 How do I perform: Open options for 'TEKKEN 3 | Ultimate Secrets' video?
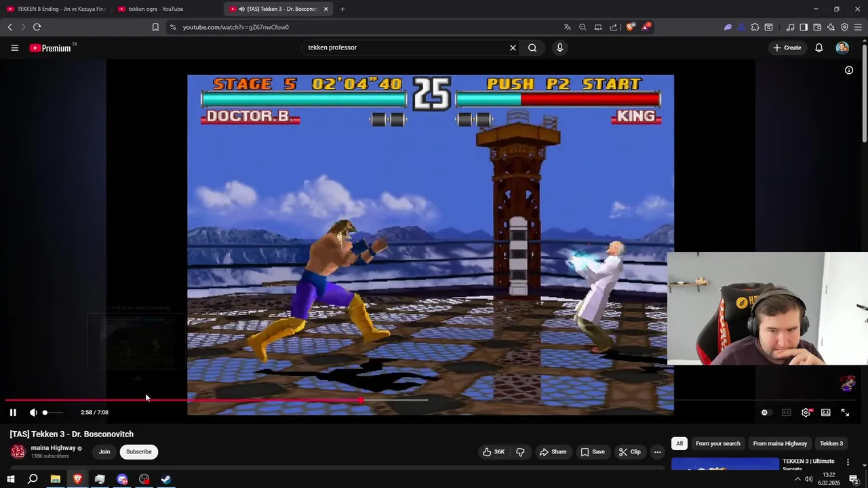pyautogui.click(x=848, y=462)
